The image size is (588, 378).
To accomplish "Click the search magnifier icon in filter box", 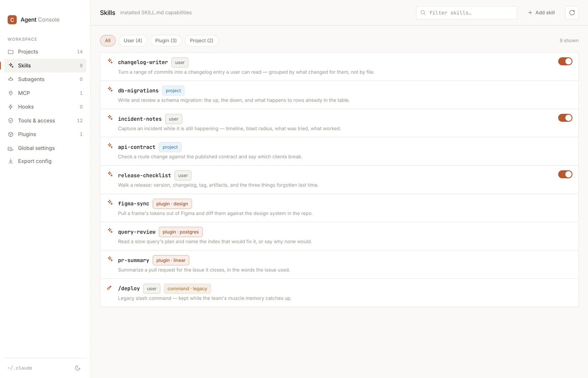I will (x=423, y=13).
